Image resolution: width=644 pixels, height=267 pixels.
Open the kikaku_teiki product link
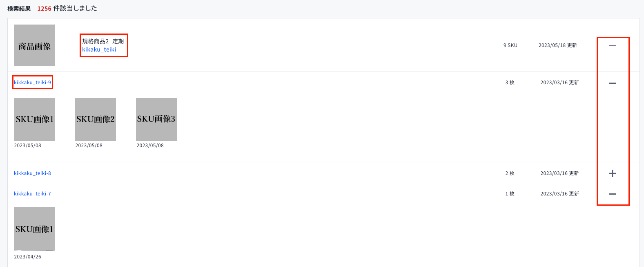coord(99,49)
